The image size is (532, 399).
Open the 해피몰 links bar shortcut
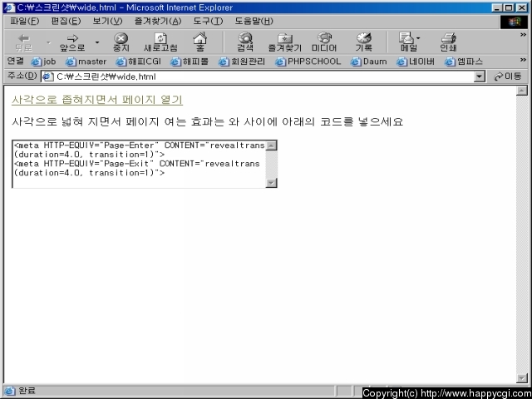click(190, 62)
